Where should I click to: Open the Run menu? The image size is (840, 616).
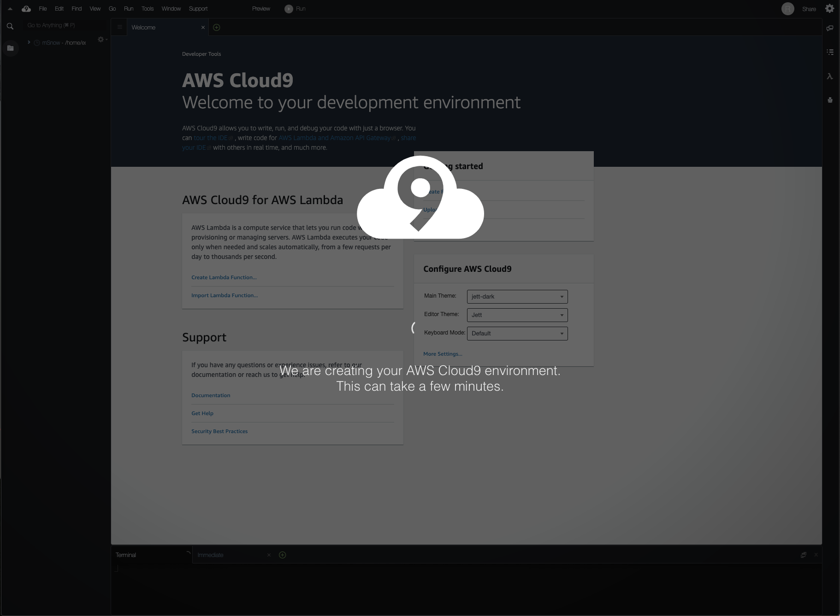click(129, 9)
